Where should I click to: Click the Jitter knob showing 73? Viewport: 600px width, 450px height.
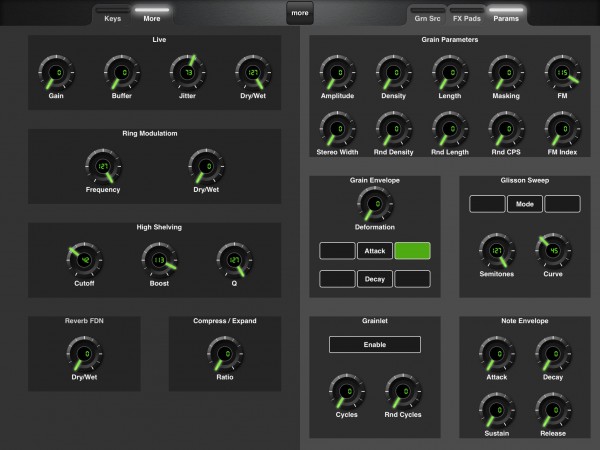pyautogui.click(x=188, y=73)
